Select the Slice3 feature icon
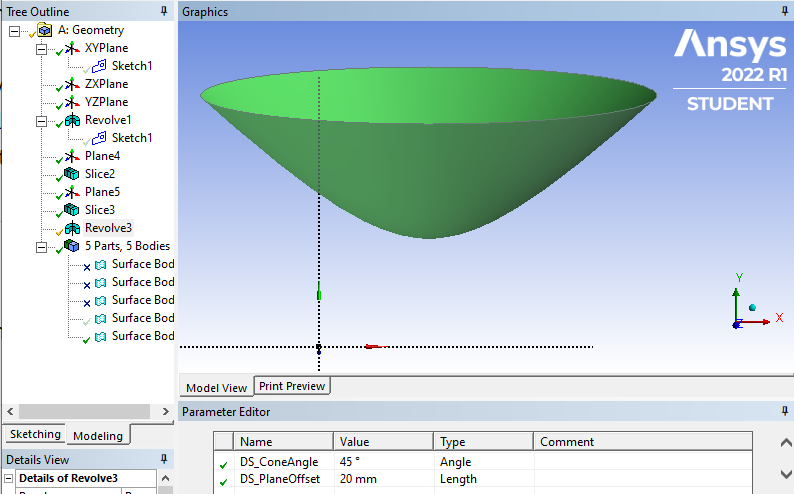 [71, 210]
